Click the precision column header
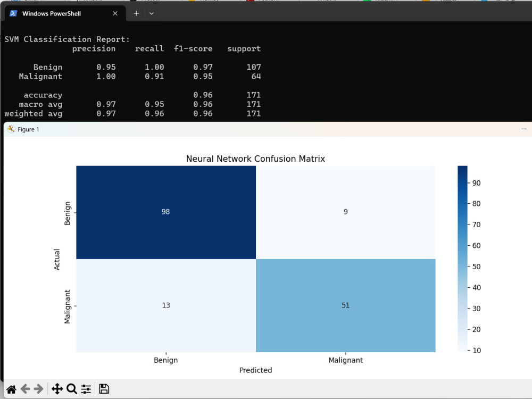The height and width of the screenshot is (399, 532). [94, 49]
